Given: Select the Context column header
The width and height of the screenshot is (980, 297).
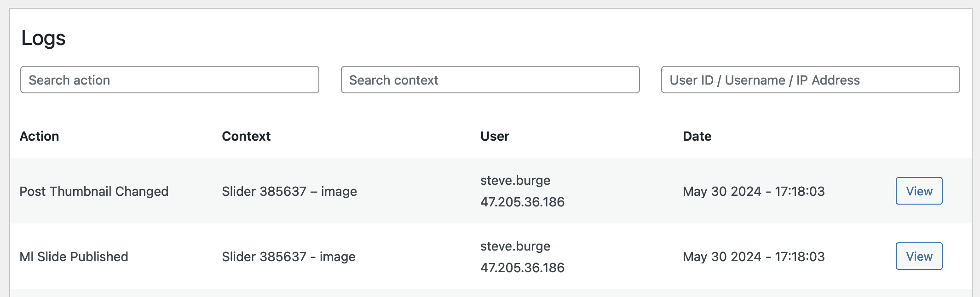Looking at the screenshot, I should pyautogui.click(x=246, y=137).
